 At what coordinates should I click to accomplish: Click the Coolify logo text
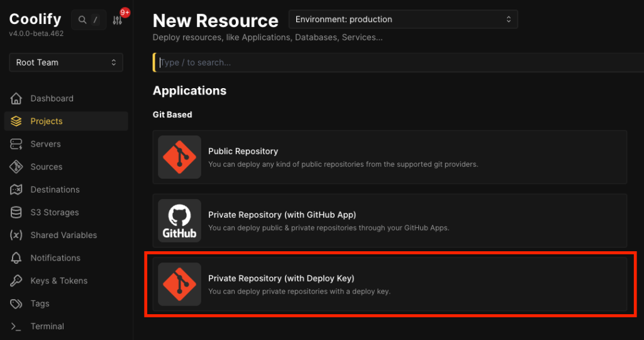click(x=35, y=19)
